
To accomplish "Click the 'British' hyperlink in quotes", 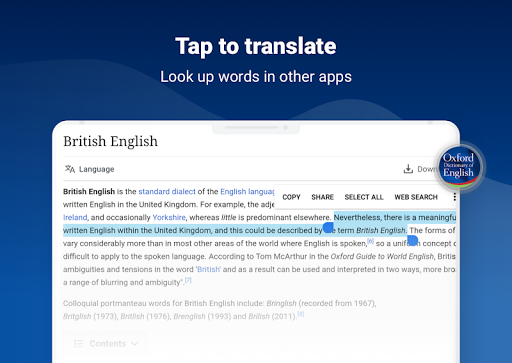I will coord(209,269).
